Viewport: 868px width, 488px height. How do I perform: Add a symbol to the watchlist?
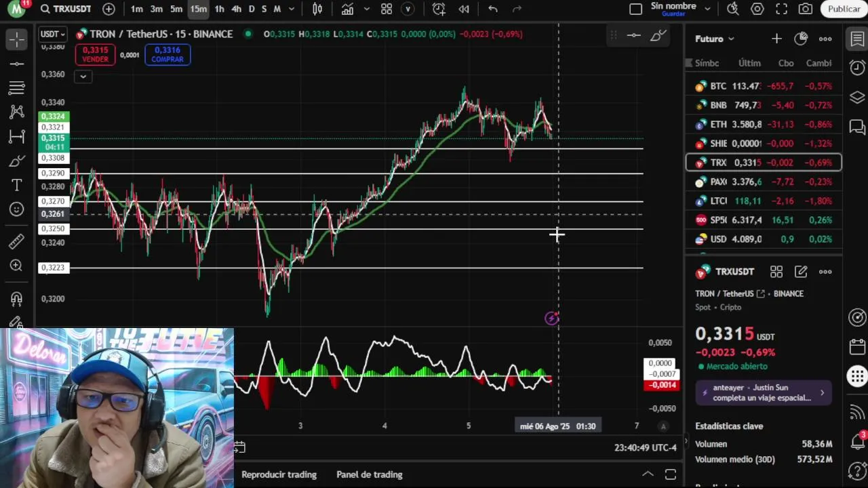click(x=776, y=39)
